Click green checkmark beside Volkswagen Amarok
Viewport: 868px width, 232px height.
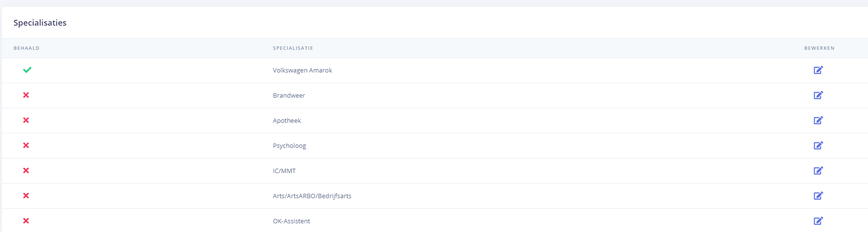click(27, 70)
